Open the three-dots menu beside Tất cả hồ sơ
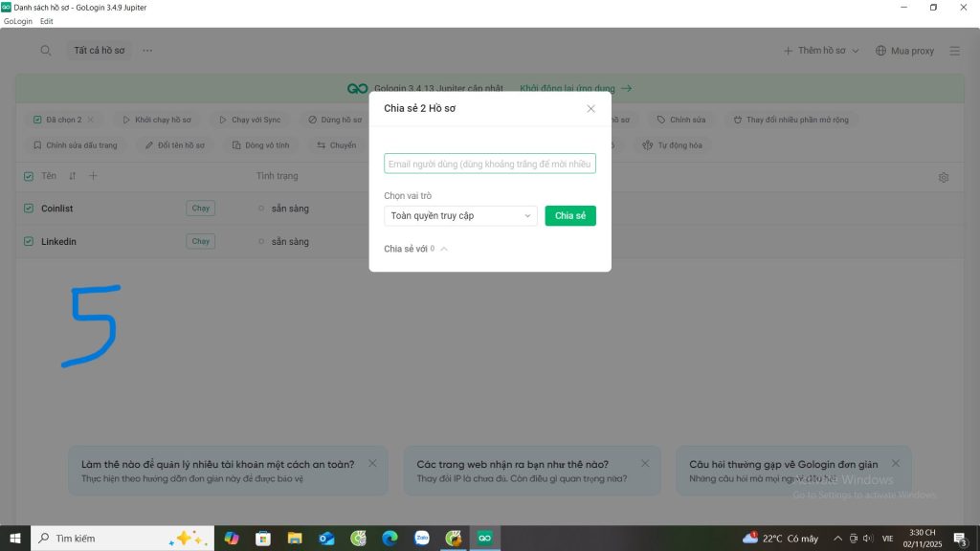This screenshot has height=551, width=980. [x=147, y=51]
